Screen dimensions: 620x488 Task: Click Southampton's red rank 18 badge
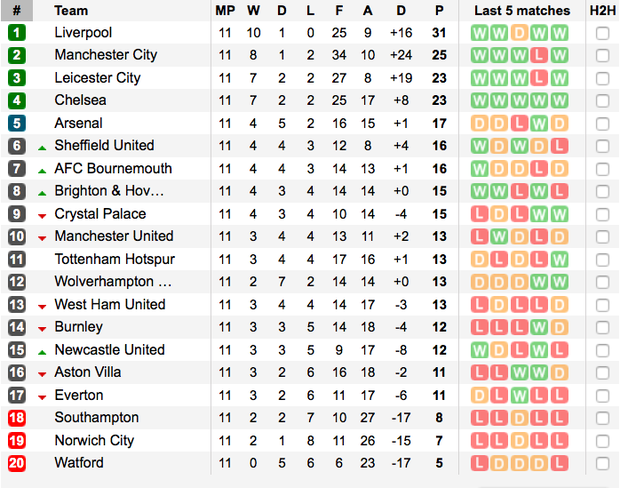click(17, 417)
